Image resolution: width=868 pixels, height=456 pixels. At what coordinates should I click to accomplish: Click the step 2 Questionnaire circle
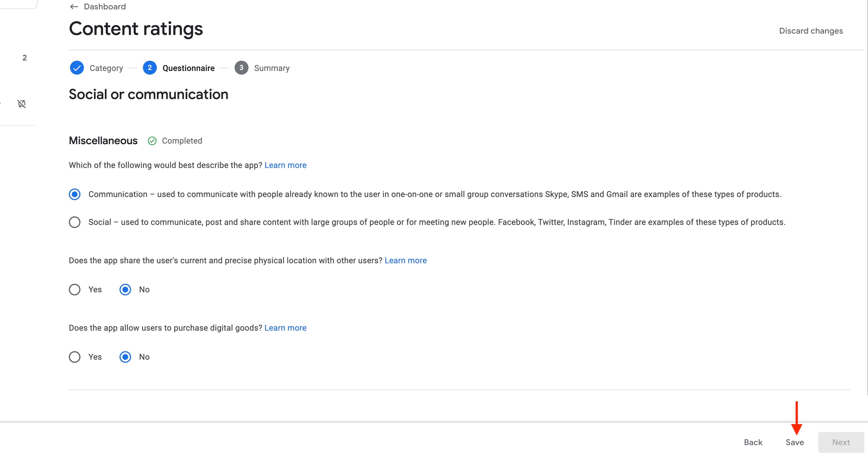150,68
